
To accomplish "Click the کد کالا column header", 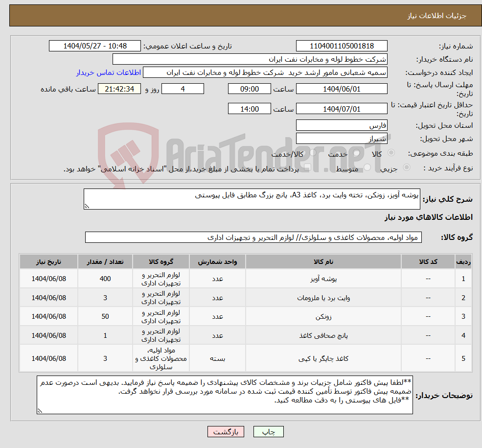I will tap(428, 261).
